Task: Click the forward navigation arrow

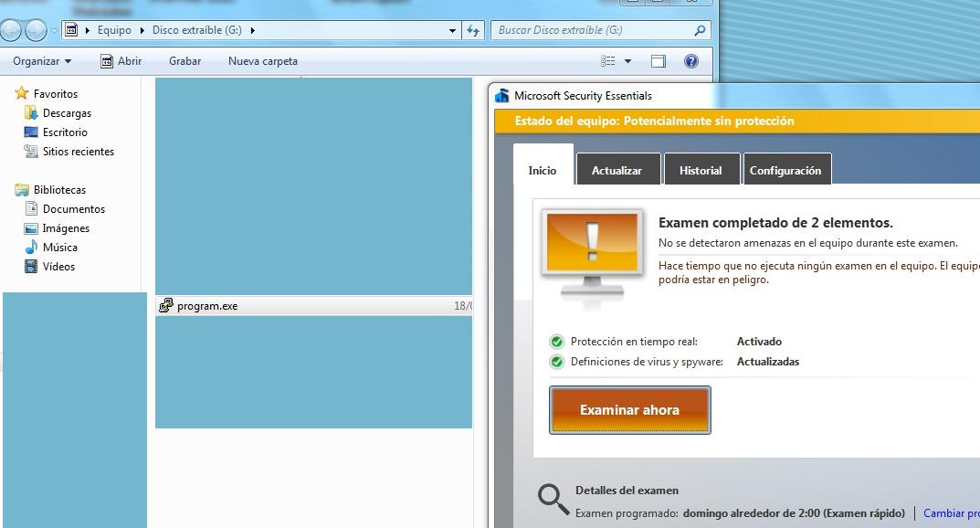Action: pyautogui.click(x=36, y=30)
